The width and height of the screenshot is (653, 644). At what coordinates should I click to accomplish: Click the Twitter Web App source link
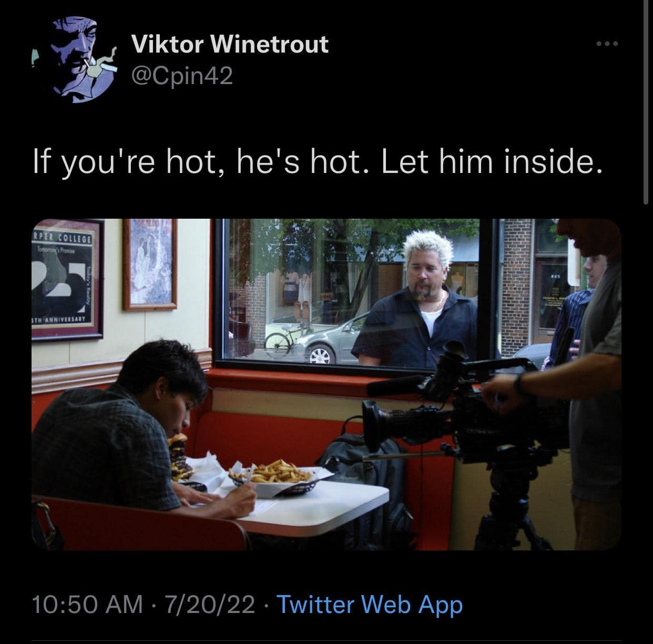click(369, 605)
